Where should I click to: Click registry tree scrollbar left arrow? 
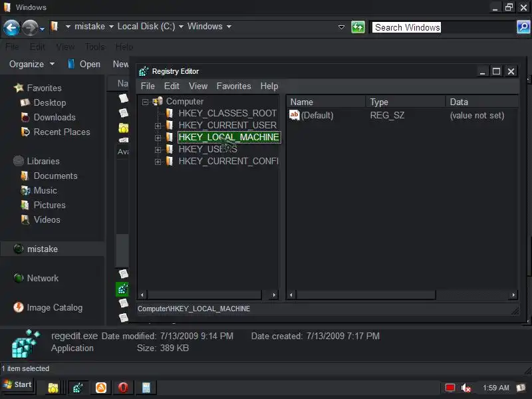point(142,295)
